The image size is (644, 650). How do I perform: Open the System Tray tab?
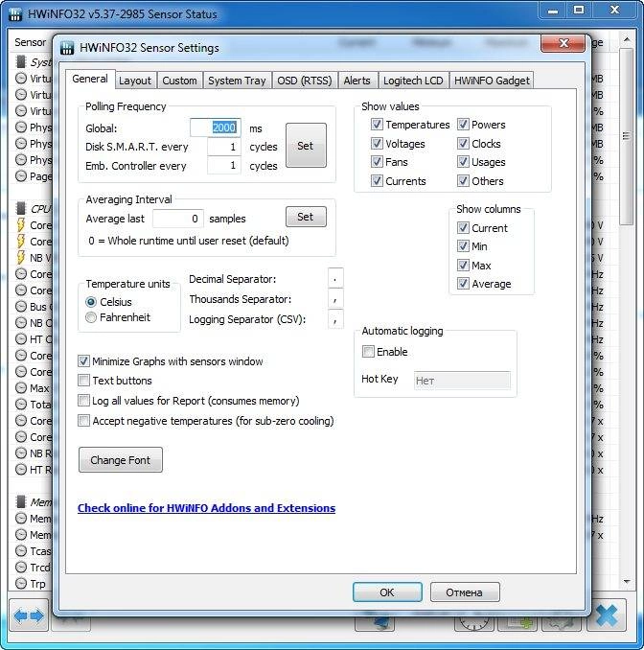coord(237,81)
